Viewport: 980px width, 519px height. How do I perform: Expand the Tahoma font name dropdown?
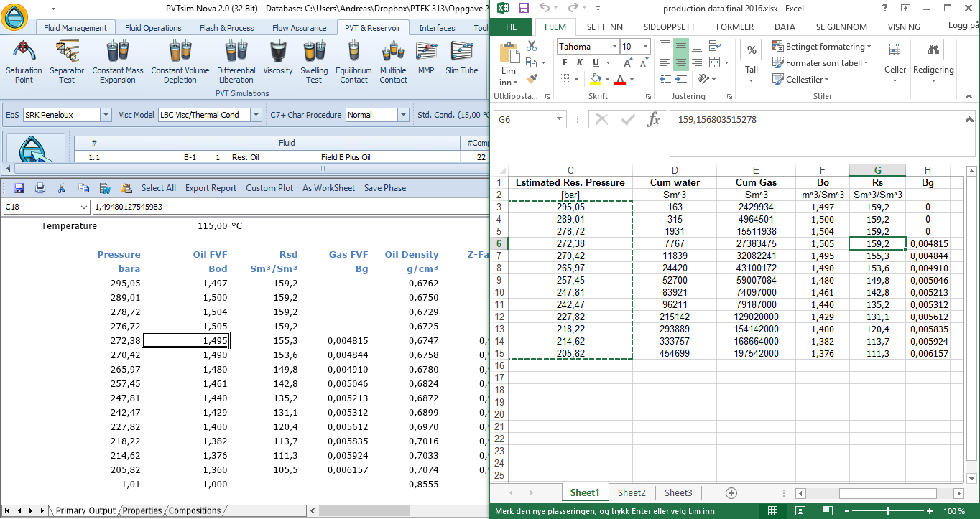(613, 47)
